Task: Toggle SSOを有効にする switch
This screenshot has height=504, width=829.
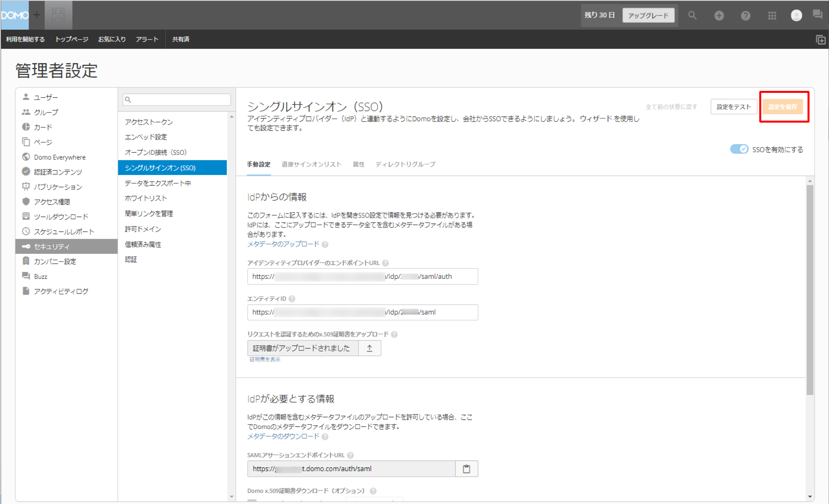Action: [x=739, y=149]
